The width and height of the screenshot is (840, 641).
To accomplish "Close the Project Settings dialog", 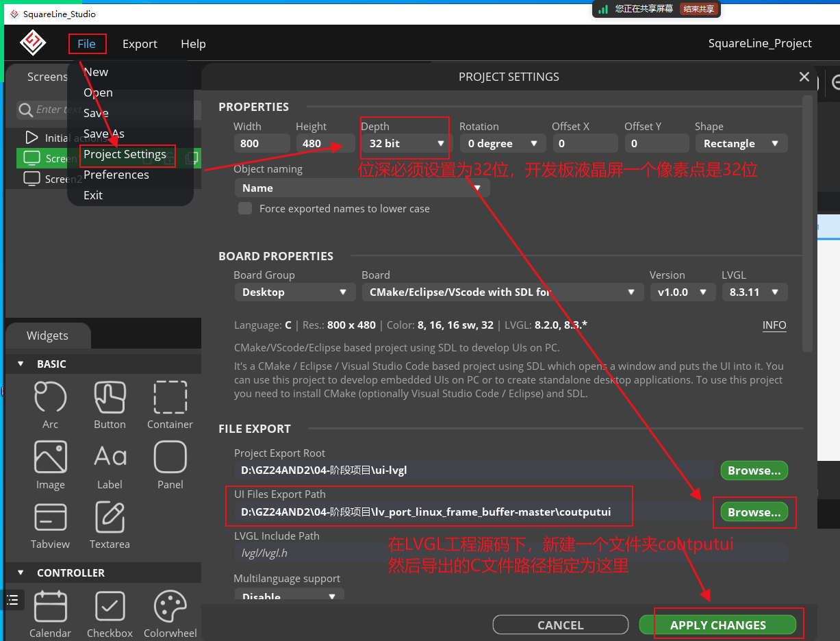I will click(x=804, y=77).
